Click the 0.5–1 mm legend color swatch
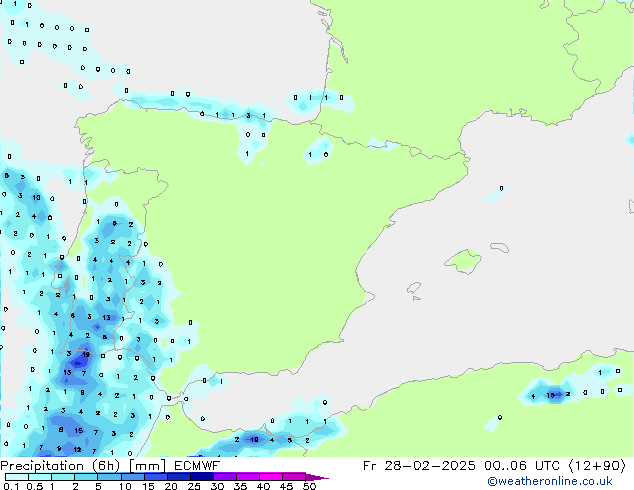The width and height of the screenshot is (634, 490). pos(40,477)
